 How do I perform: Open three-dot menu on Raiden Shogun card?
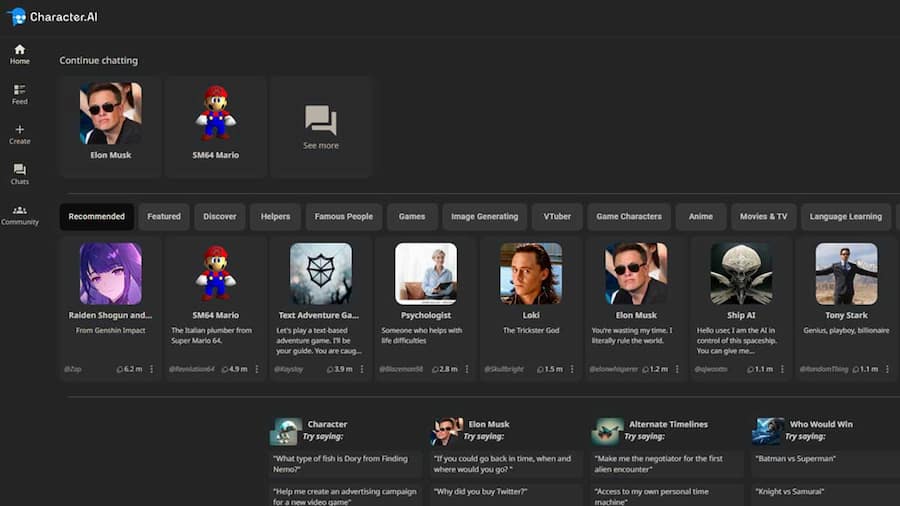pyautogui.click(x=152, y=369)
